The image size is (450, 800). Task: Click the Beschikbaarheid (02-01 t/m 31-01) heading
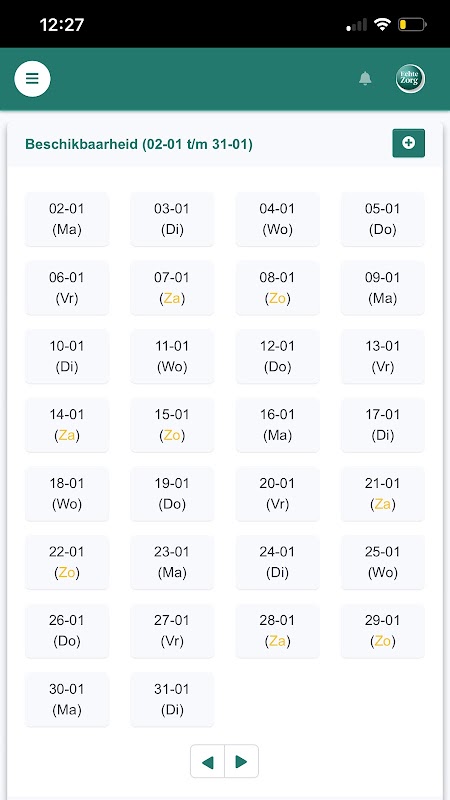pyautogui.click(x=139, y=144)
